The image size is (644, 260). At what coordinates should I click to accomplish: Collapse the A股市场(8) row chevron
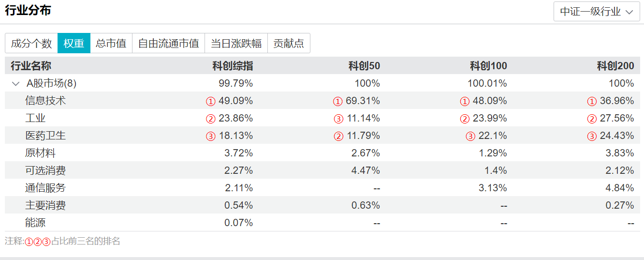15,84
